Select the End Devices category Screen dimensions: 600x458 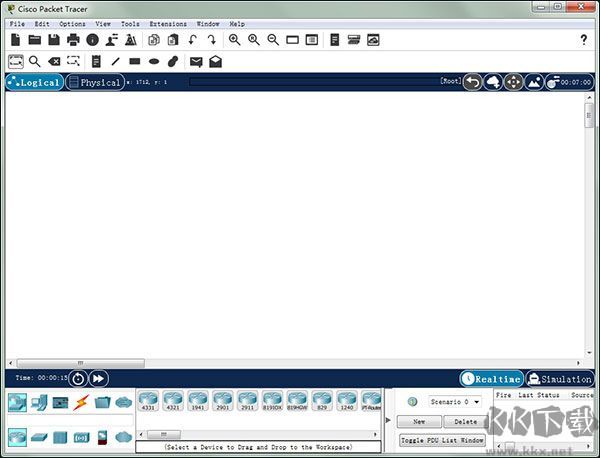click(39, 403)
